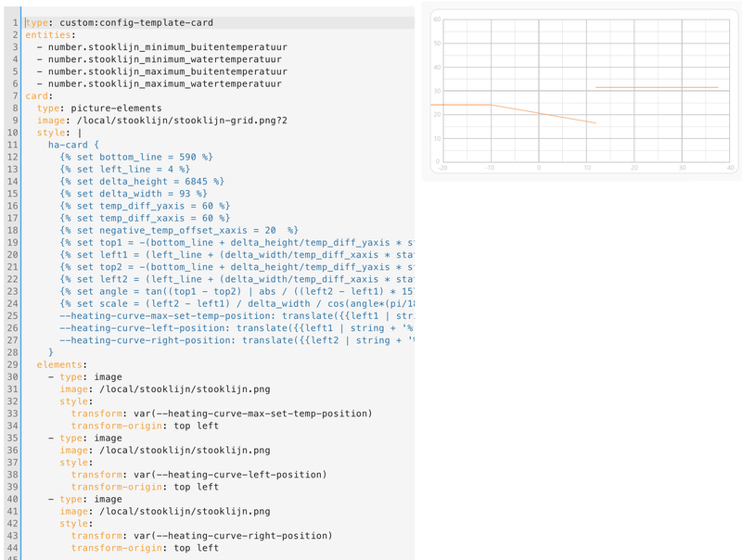
Task: Click the stooklijn.png image path on line 31
Action: [x=185, y=389]
